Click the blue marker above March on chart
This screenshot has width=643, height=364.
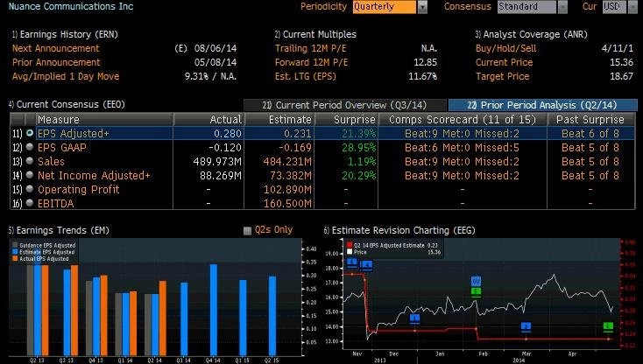[x=526, y=326]
